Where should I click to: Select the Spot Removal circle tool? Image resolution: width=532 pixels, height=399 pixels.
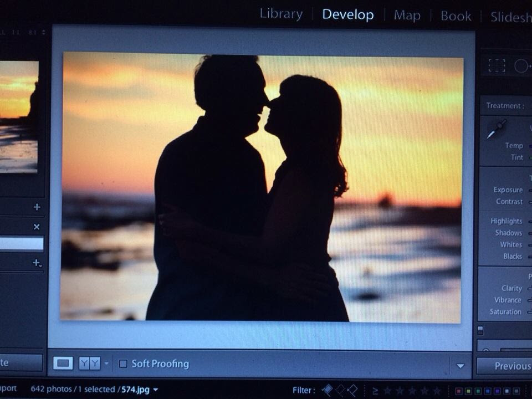pos(522,66)
